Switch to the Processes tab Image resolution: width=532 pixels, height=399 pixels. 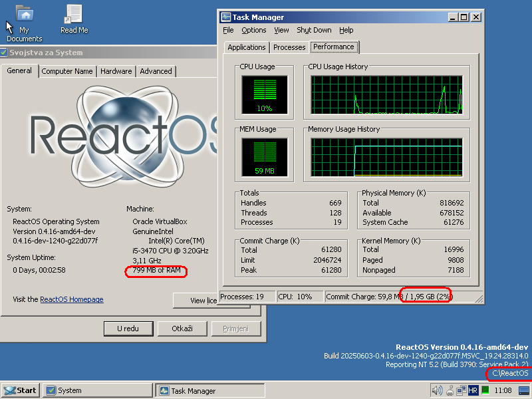289,47
